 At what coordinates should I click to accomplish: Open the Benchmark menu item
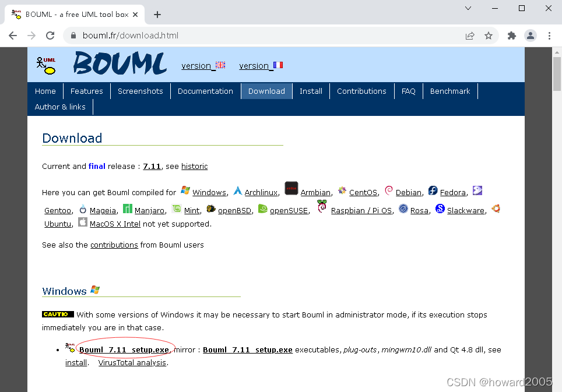(x=450, y=91)
